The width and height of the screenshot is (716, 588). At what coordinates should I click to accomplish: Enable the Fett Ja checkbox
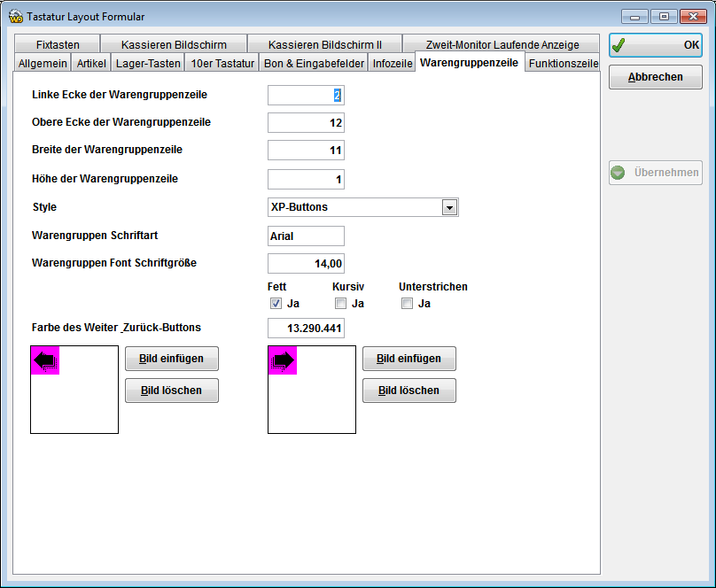click(276, 304)
